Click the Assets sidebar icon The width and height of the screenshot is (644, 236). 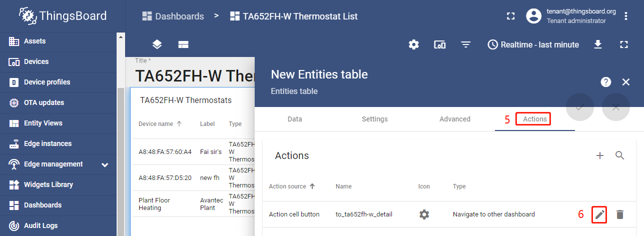point(15,41)
